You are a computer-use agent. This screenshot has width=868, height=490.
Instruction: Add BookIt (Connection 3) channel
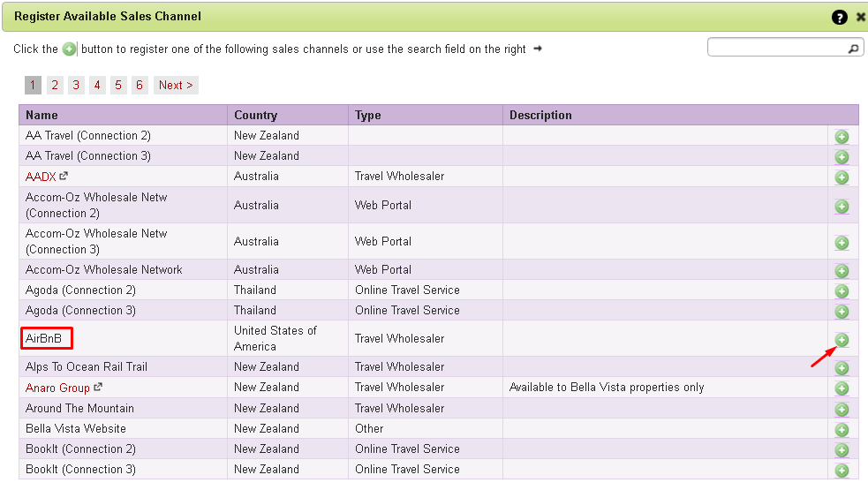(842, 470)
